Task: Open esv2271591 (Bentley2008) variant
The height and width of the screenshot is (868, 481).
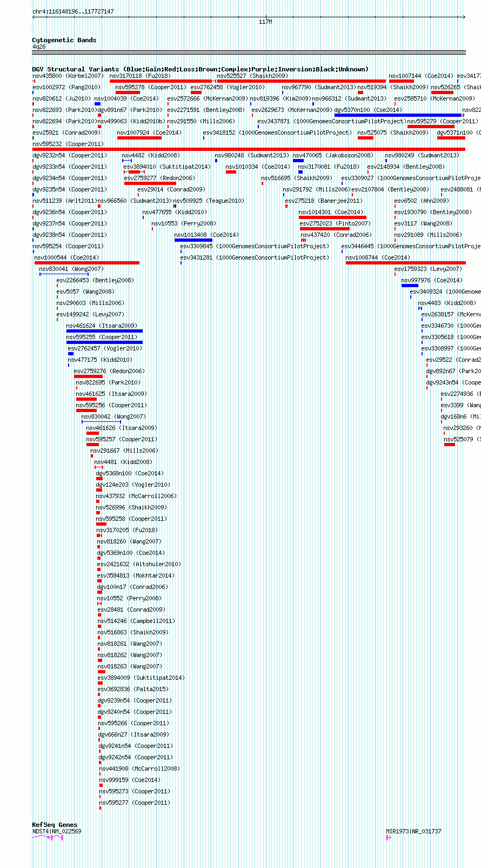Action: [x=206, y=110]
